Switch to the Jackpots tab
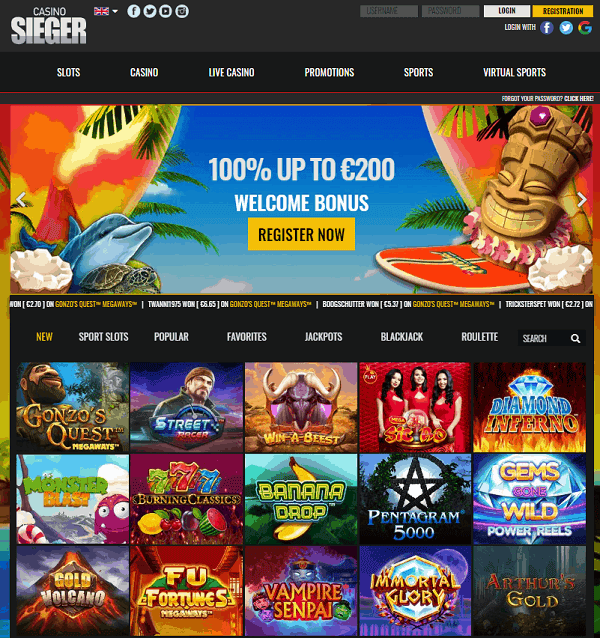The width and height of the screenshot is (600, 638). pyautogui.click(x=323, y=337)
